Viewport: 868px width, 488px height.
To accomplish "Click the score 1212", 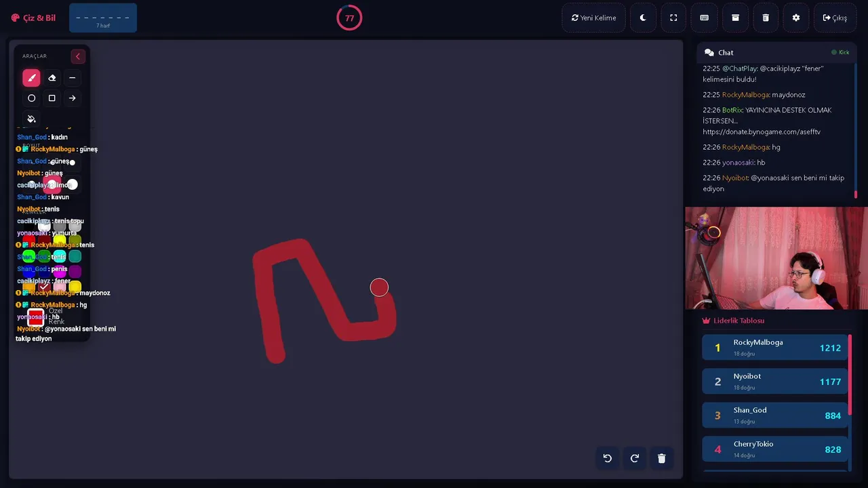I will [x=830, y=348].
